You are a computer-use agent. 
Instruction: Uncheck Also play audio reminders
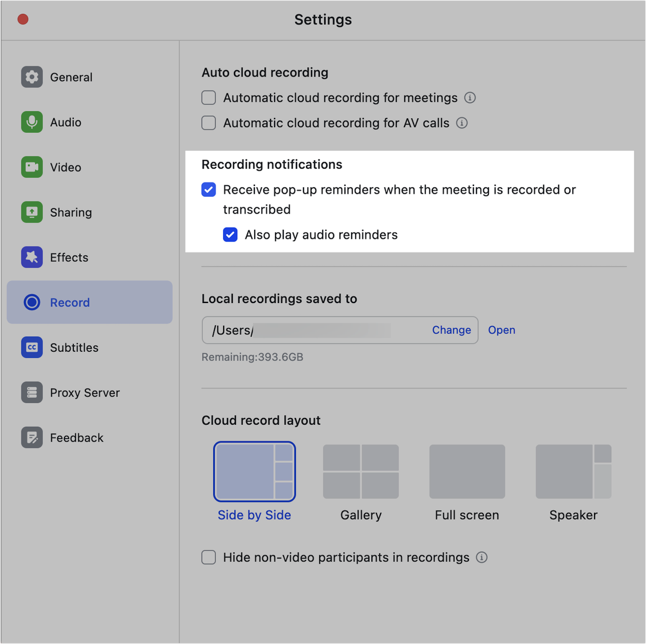coord(230,235)
